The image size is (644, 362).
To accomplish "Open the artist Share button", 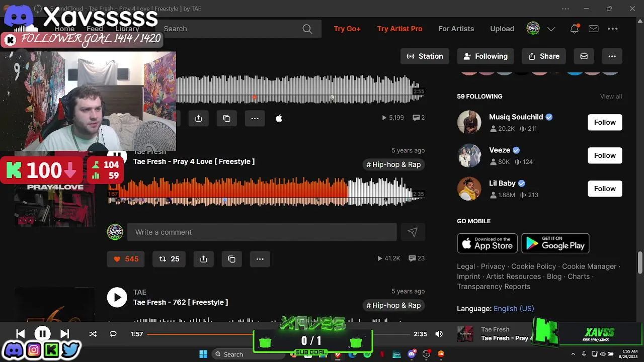I will [544, 56].
